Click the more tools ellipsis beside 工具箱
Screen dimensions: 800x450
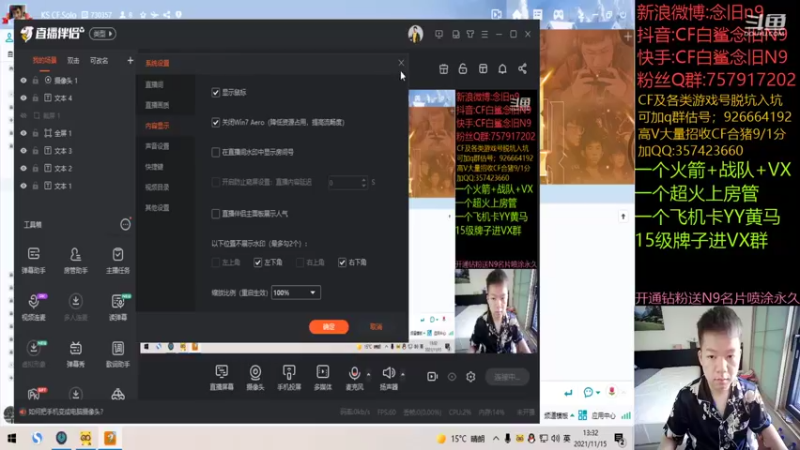[x=125, y=224]
